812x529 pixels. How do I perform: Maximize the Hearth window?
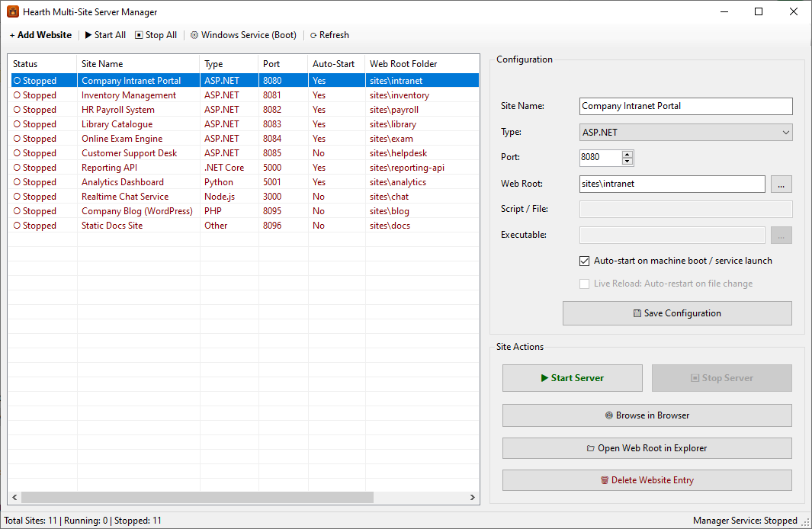point(759,11)
